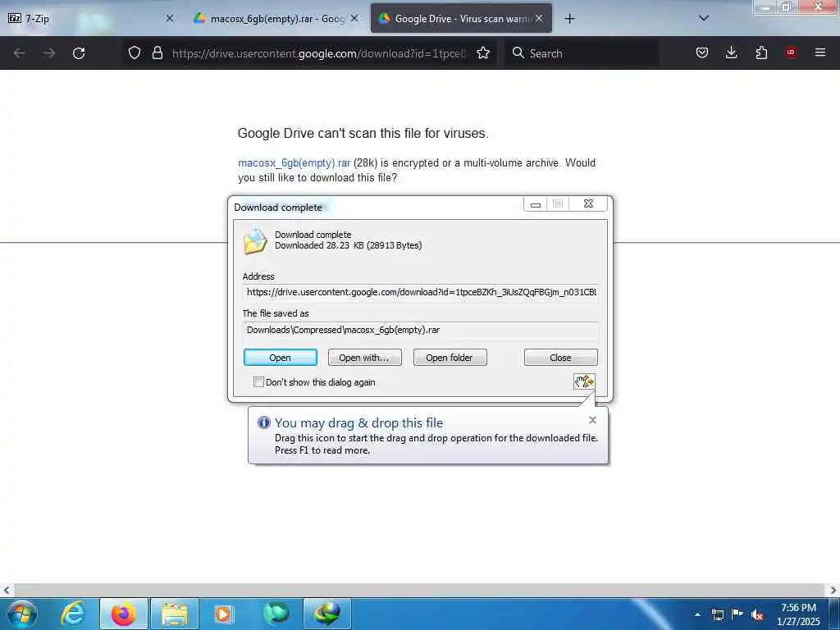Click the URL address bar
Viewport: 840px width, 630px height.
click(318, 53)
